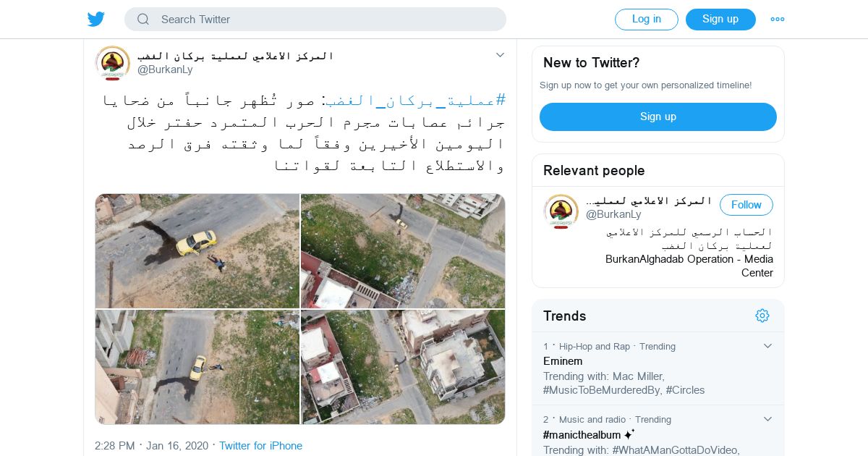Screen dimensions: 868x456
Task: Open the Arabic hashtag in the tweet
Action: [415, 100]
